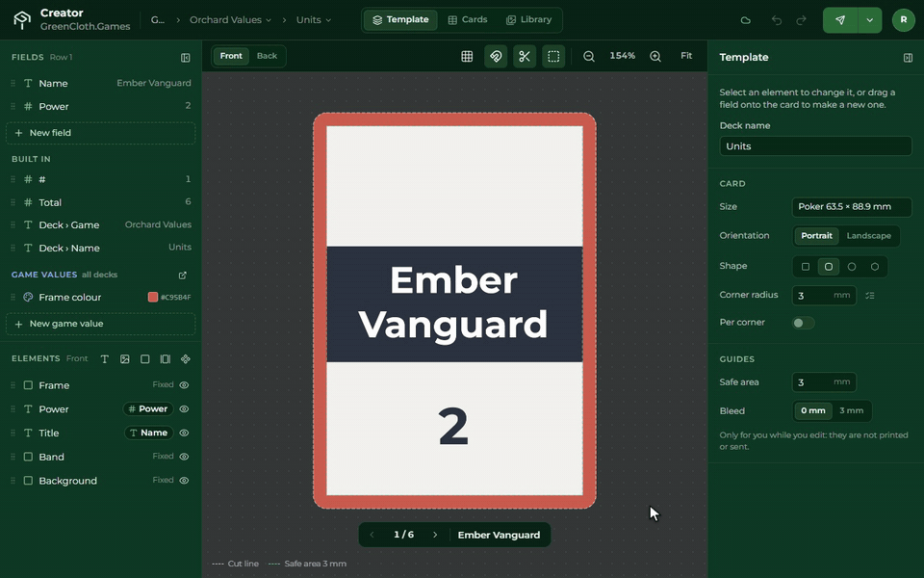Screen dimensions: 924x578
Task: Toggle dashed safe area icon
Action: click(553, 56)
